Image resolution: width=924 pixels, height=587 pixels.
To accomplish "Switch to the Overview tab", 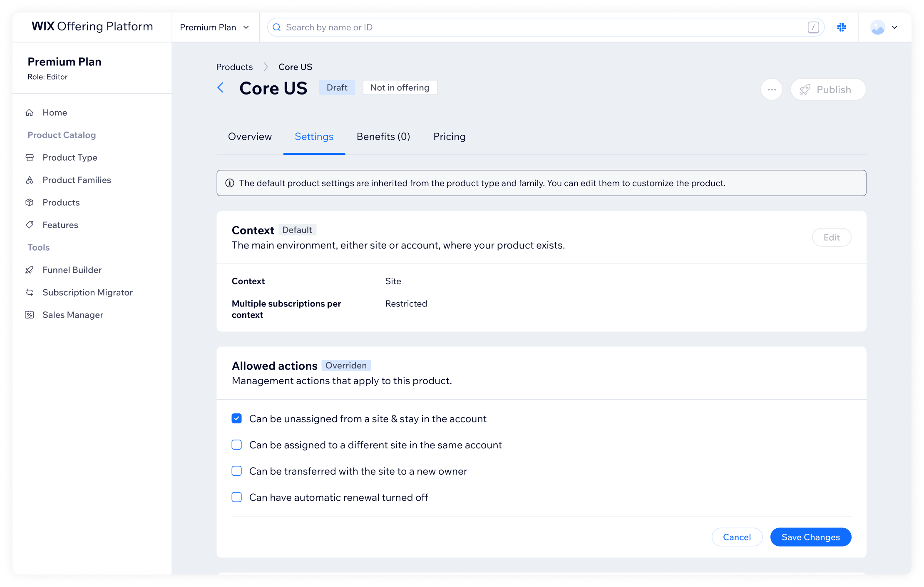I will click(x=250, y=137).
